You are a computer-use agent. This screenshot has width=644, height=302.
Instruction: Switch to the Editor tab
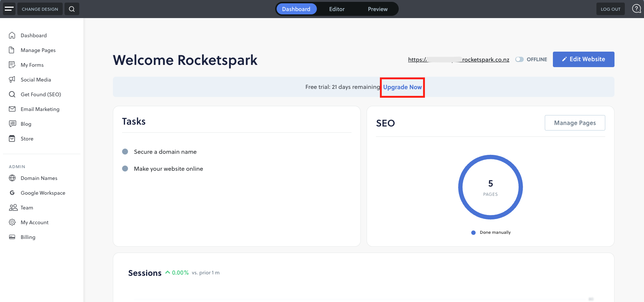pyautogui.click(x=337, y=9)
